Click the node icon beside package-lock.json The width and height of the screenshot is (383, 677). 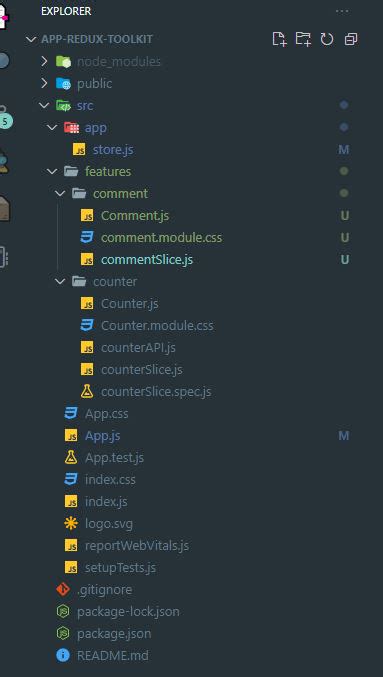tap(63, 611)
